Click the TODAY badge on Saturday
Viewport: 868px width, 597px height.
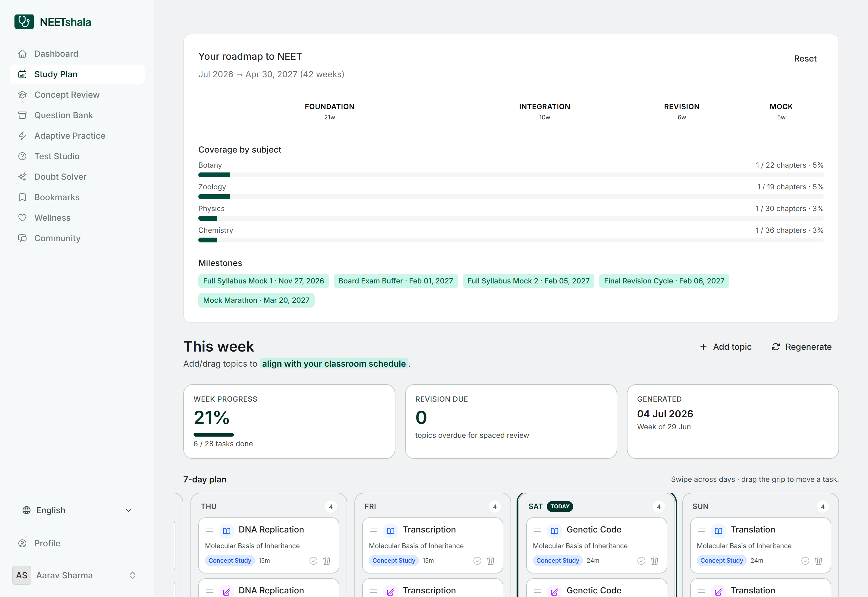pyautogui.click(x=560, y=507)
